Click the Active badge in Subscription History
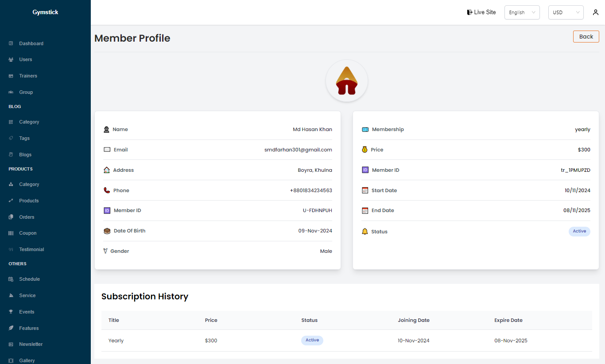 [312, 340]
